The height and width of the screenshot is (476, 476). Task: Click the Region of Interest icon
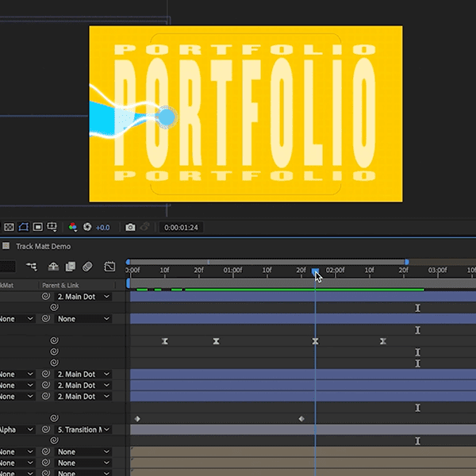coord(37,227)
